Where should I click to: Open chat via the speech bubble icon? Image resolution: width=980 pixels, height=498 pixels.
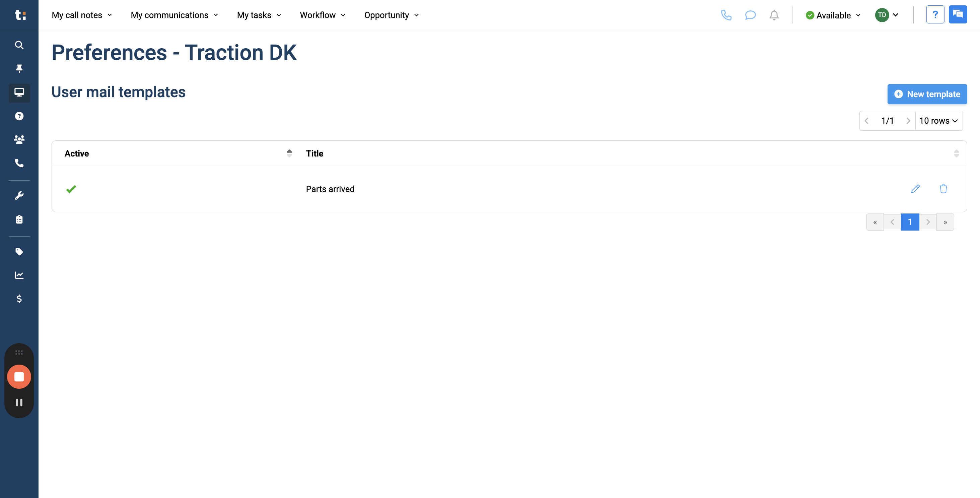(x=750, y=15)
